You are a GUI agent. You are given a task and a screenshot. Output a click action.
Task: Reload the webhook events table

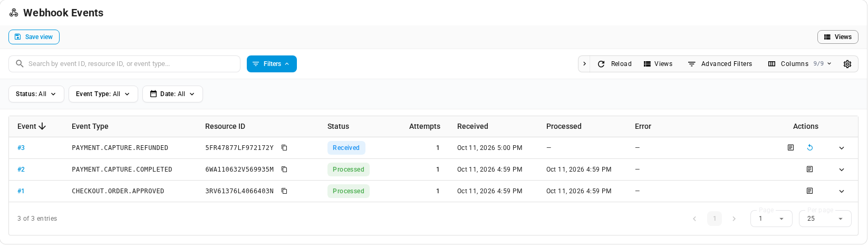(614, 64)
